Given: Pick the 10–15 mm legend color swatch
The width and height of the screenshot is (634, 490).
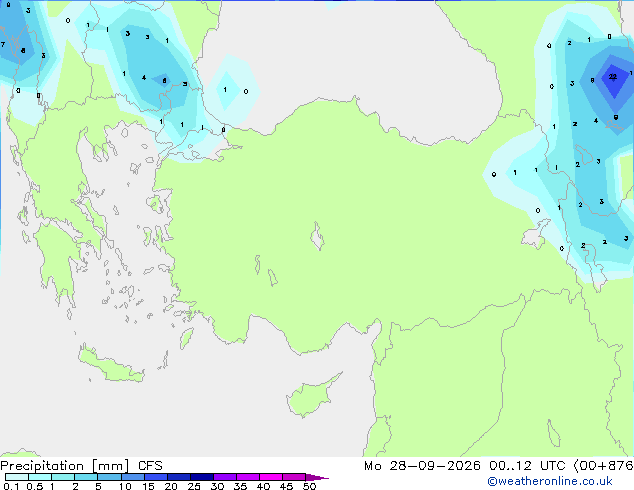Looking at the screenshot, I should [x=133, y=477].
